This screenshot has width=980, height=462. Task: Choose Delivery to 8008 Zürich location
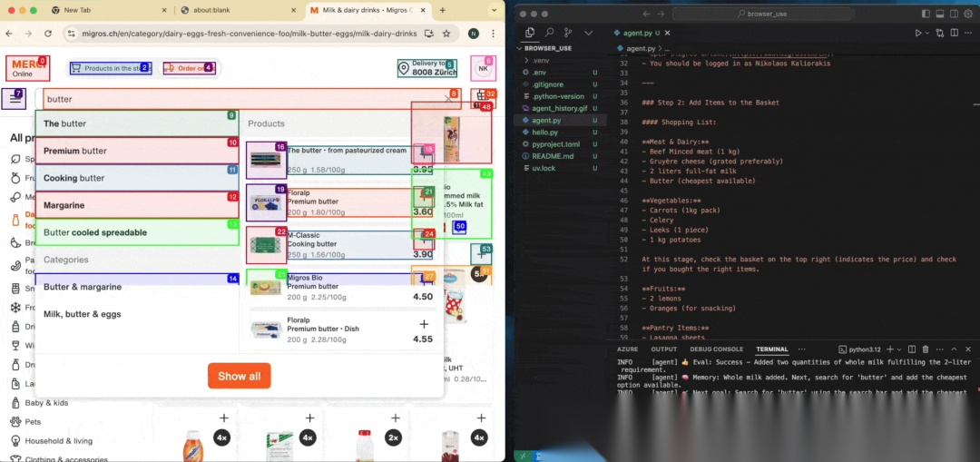pyautogui.click(x=427, y=68)
